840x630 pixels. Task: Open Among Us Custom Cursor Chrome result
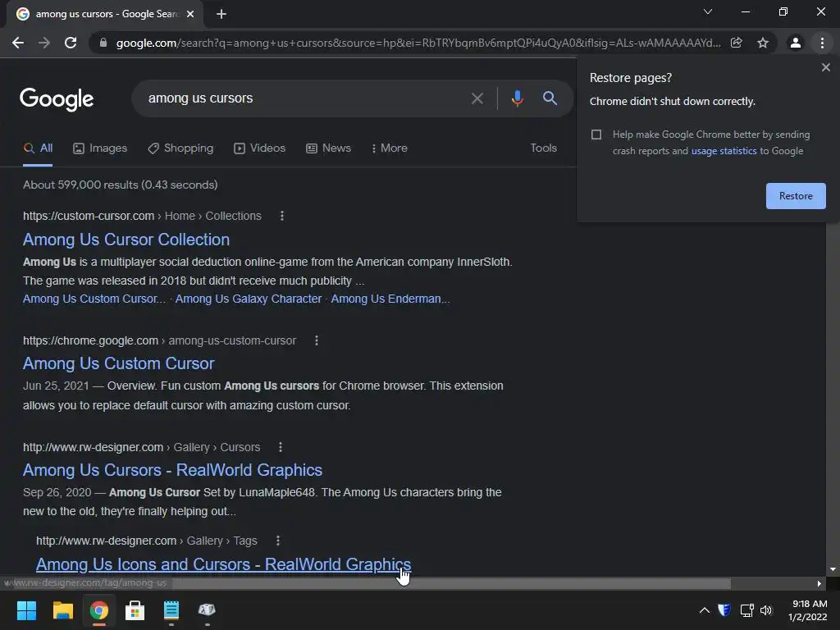(118, 363)
